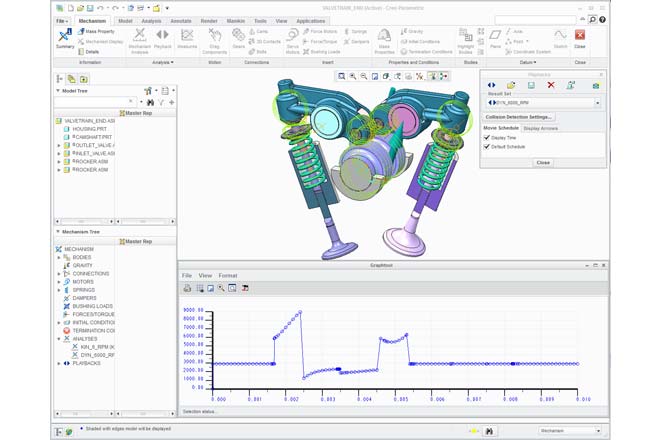Click Highlight Bodies tool
The image size is (660, 440).
click(466, 41)
